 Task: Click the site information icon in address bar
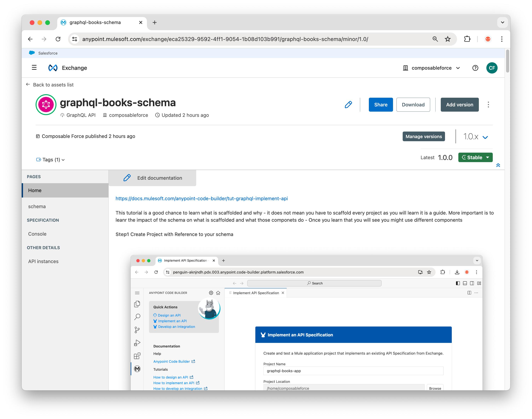pyautogui.click(x=75, y=39)
